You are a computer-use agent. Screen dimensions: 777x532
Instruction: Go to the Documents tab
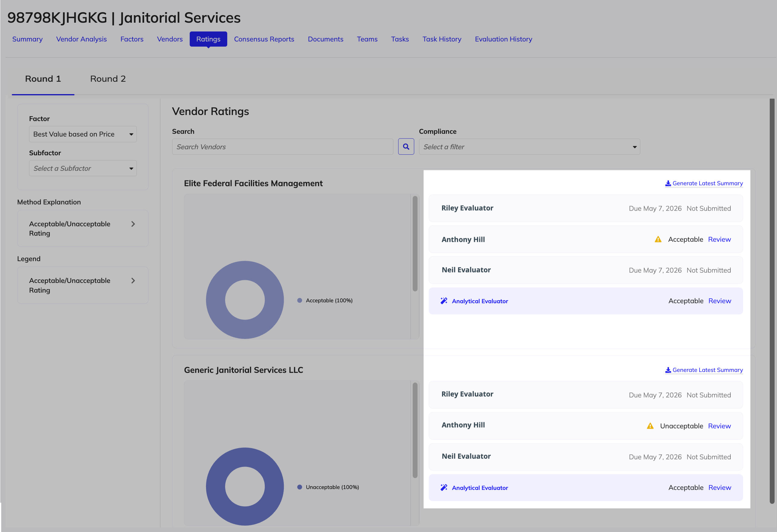click(325, 39)
